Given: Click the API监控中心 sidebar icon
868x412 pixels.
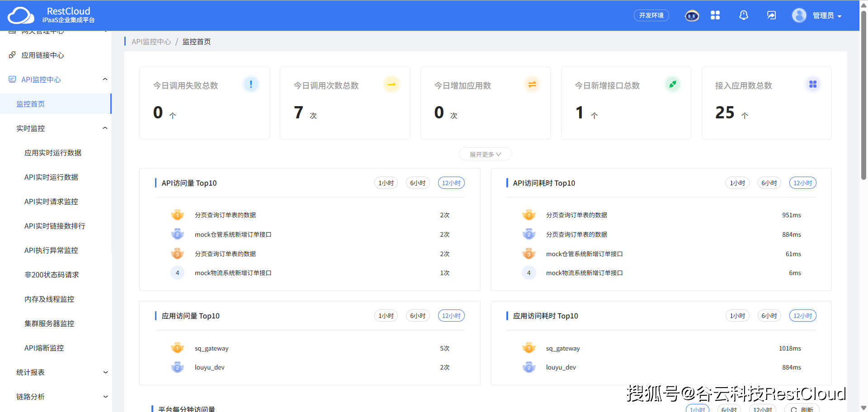Looking at the screenshot, I should (12, 79).
